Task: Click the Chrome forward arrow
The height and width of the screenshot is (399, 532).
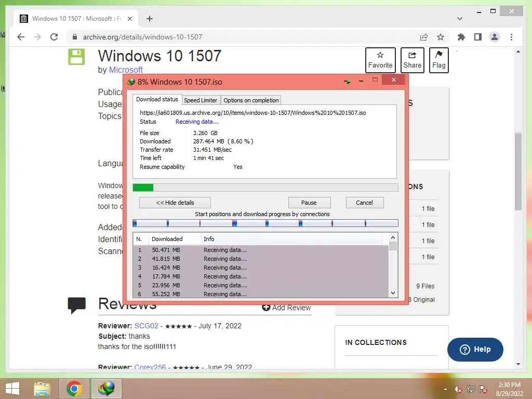Action: pyautogui.click(x=37, y=37)
